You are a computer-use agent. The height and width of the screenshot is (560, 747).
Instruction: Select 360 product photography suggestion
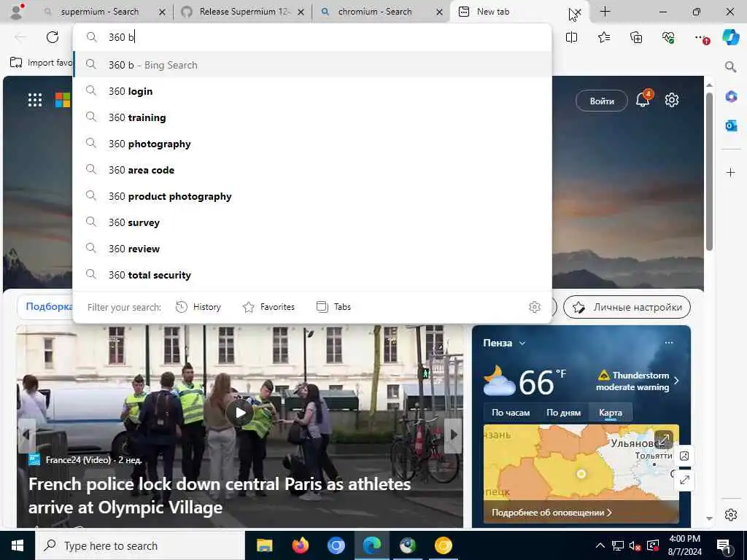point(312,195)
